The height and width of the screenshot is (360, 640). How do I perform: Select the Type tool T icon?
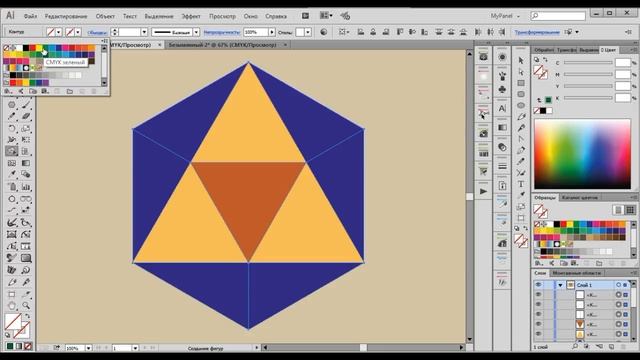point(521,184)
